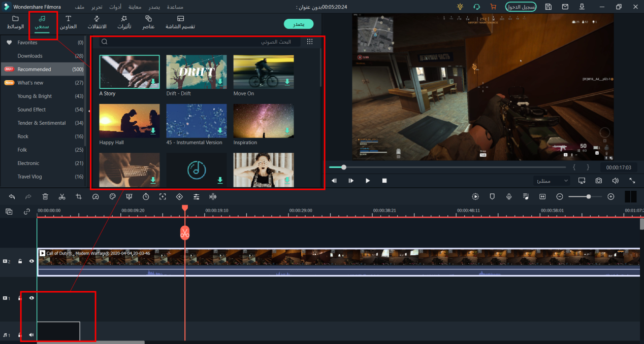Open the messages envelope icon
The image size is (644, 344).
(565, 7)
